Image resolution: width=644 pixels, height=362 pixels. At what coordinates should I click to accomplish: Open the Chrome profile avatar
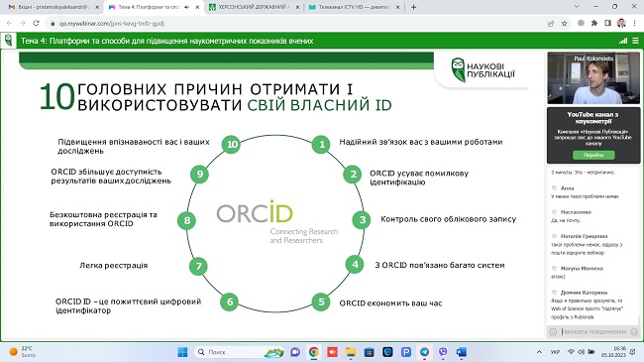tap(621, 24)
